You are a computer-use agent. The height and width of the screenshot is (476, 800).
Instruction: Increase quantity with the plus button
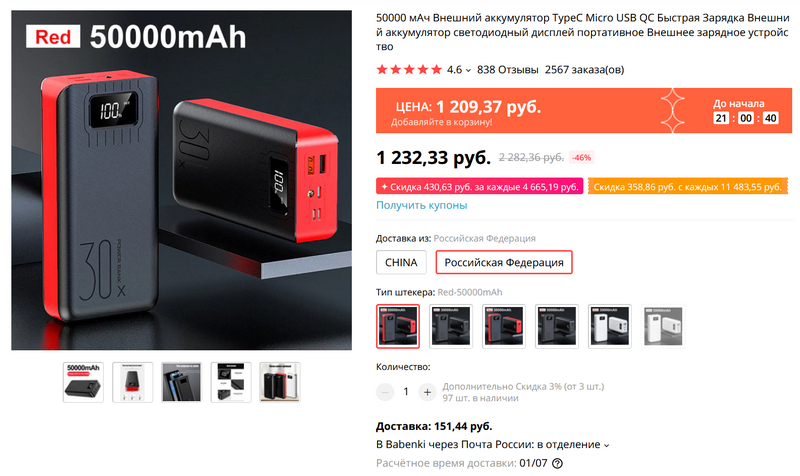[x=427, y=392]
